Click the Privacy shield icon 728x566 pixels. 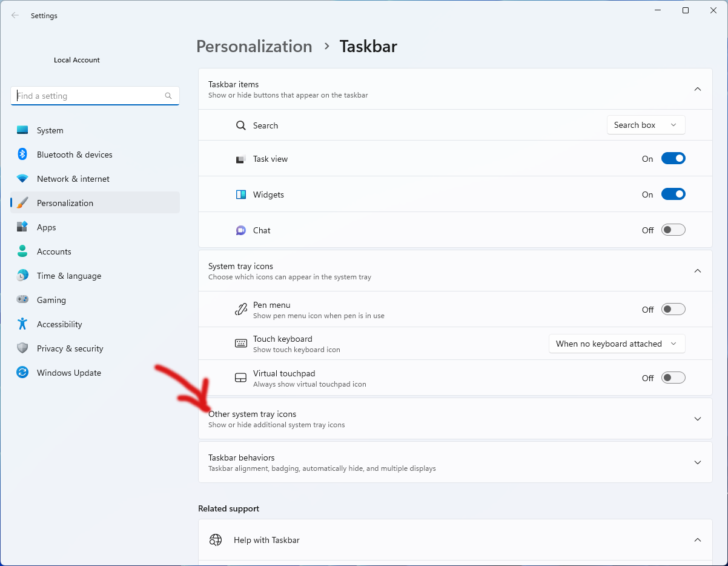pos(22,348)
